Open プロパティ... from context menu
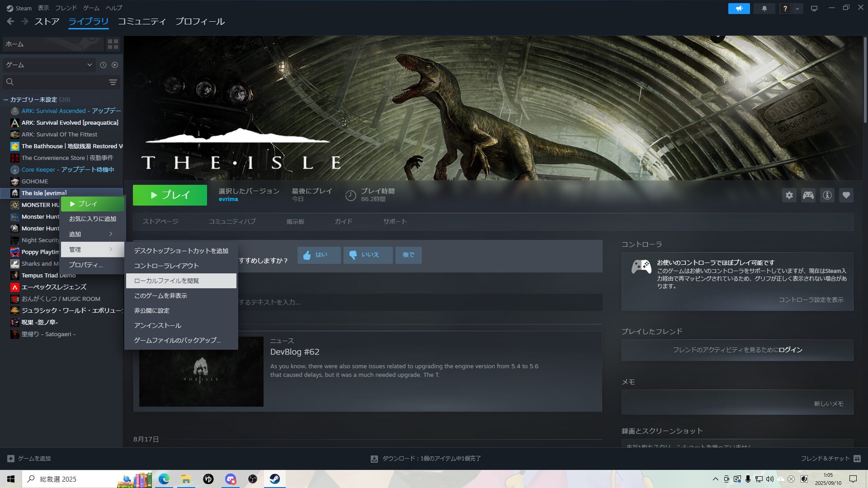 92,265
